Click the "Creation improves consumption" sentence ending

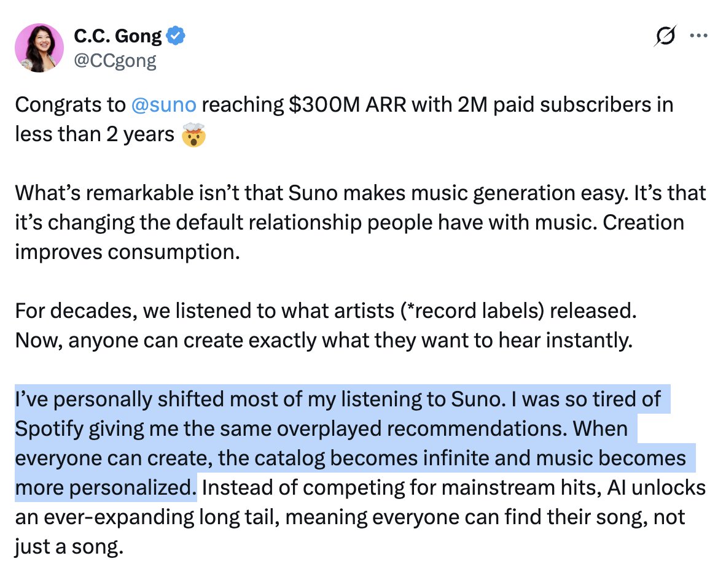click(126, 252)
